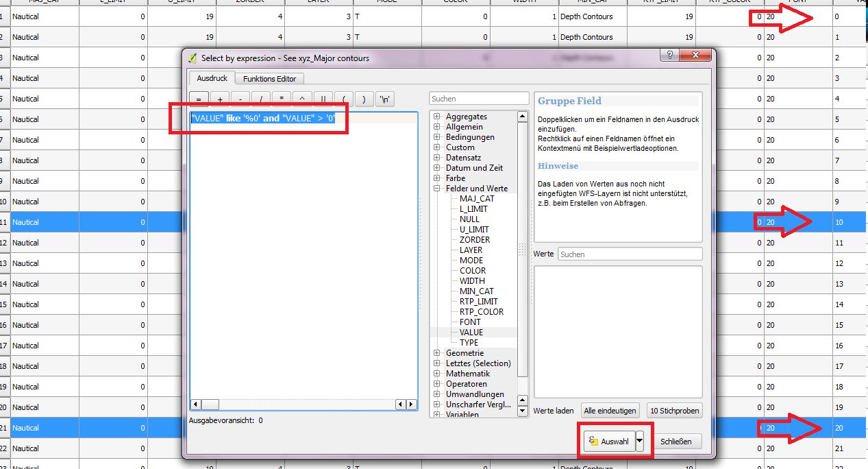The height and width of the screenshot is (469, 868).
Task: Select the RTP_COLOR field in tree
Action: click(481, 312)
